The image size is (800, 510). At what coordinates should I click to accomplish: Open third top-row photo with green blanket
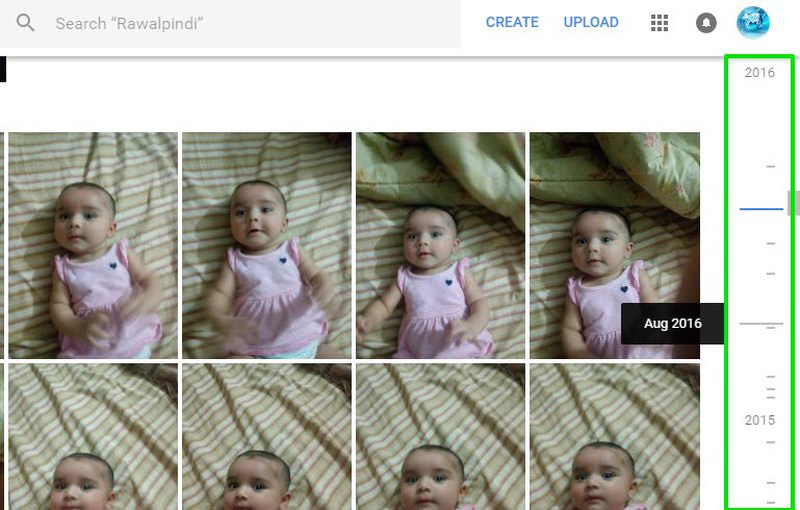pos(440,245)
